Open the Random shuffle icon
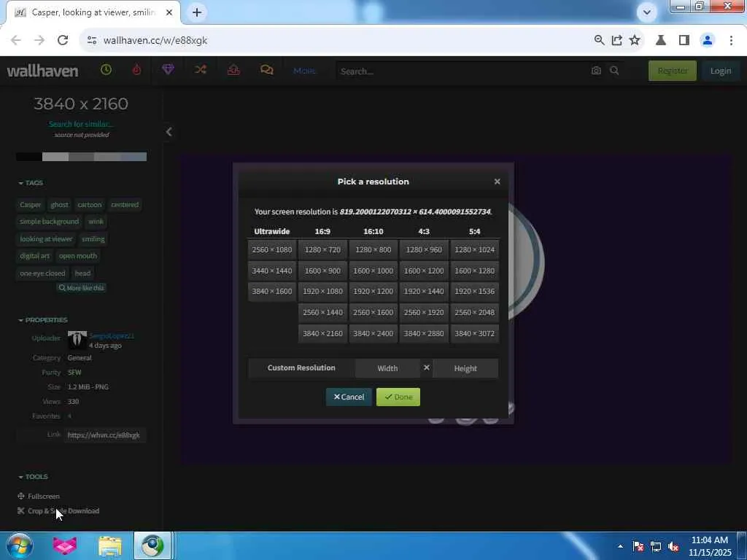This screenshot has height=560, width=747. pyautogui.click(x=200, y=70)
